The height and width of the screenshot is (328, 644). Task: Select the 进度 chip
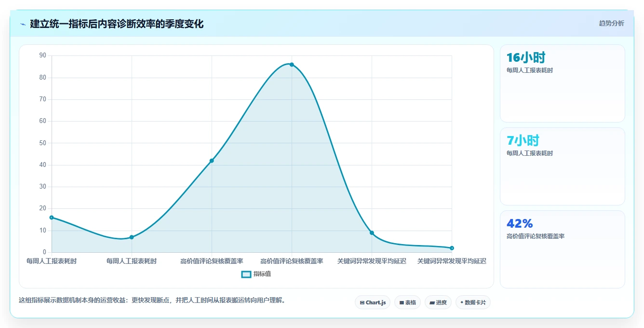pos(438,302)
